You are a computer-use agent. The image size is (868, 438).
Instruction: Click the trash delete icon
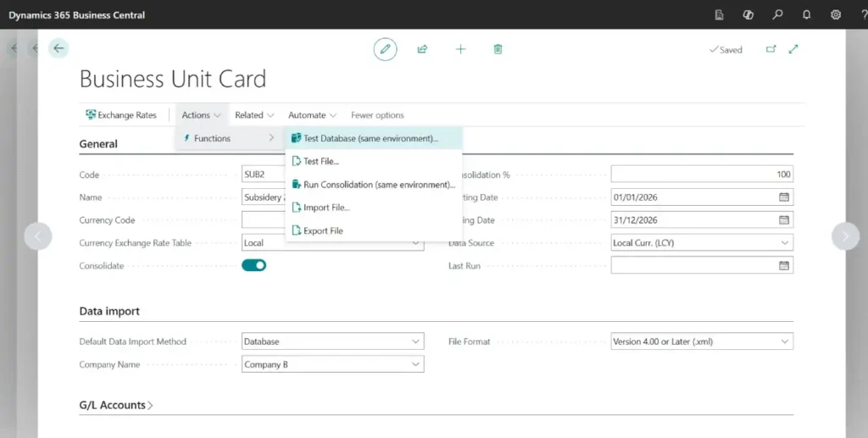click(498, 49)
